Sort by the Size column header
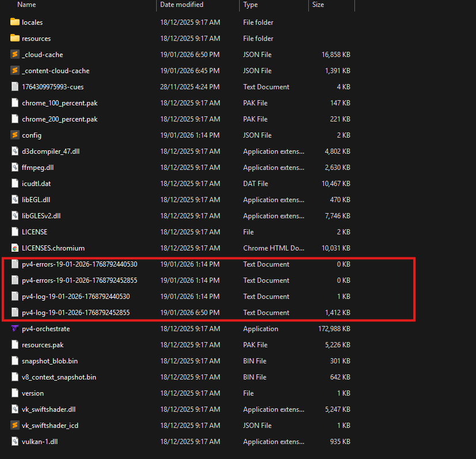This screenshot has height=459, width=476. pos(318,5)
